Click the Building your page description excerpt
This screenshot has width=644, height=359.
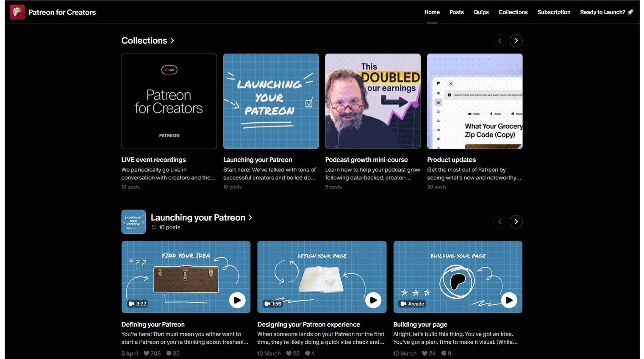pos(455,338)
